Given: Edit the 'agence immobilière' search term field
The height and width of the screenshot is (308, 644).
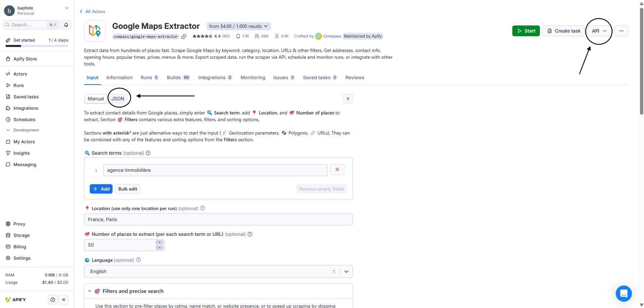Looking at the screenshot, I should 215,170.
